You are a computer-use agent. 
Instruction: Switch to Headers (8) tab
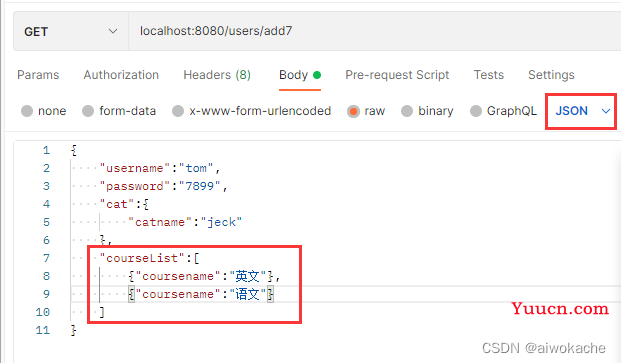pos(217,75)
